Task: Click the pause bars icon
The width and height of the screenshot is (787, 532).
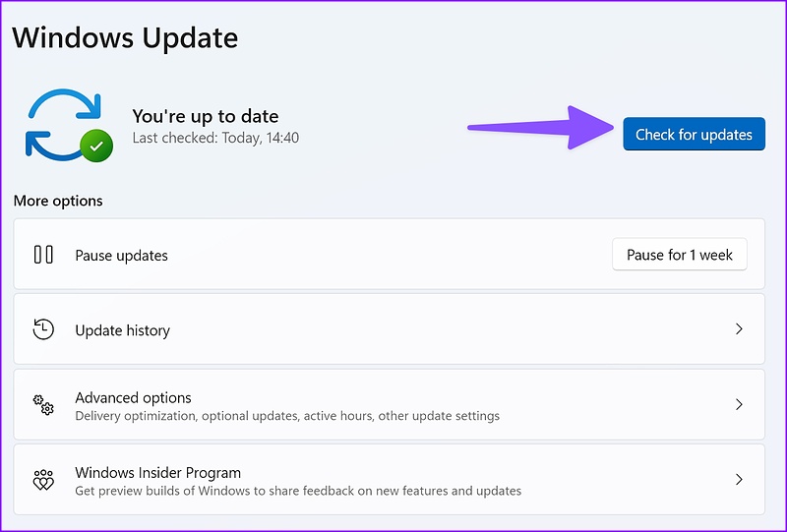Action: [x=43, y=255]
